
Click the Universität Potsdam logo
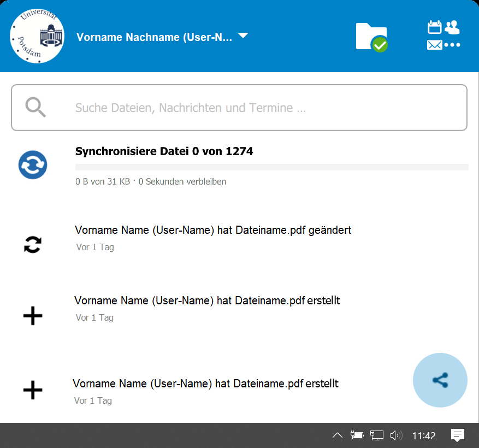(x=37, y=37)
